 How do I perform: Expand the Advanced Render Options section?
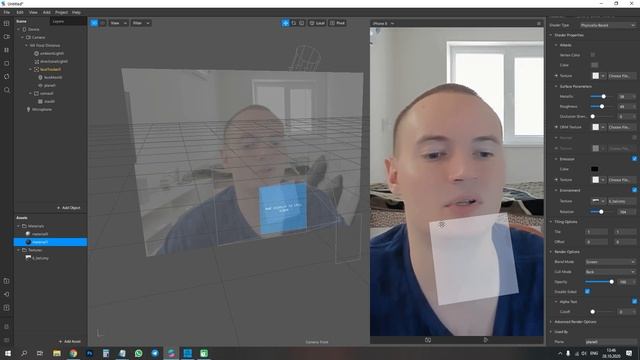tap(551, 322)
